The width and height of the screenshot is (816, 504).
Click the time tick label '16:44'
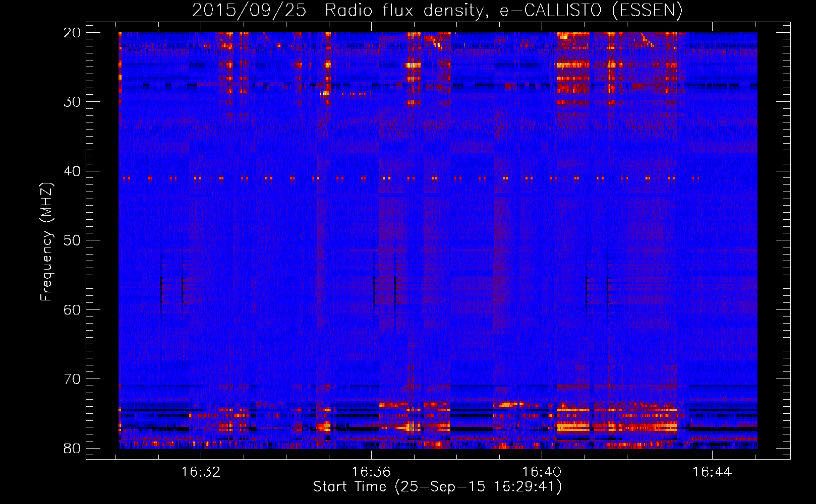pyautogui.click(x=712, y=472)
